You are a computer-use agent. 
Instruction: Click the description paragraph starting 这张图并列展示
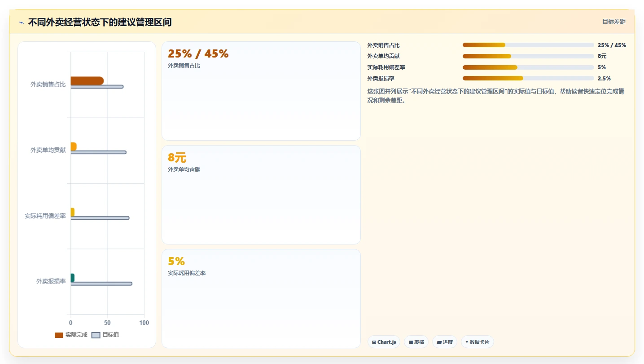click(496, 96)
